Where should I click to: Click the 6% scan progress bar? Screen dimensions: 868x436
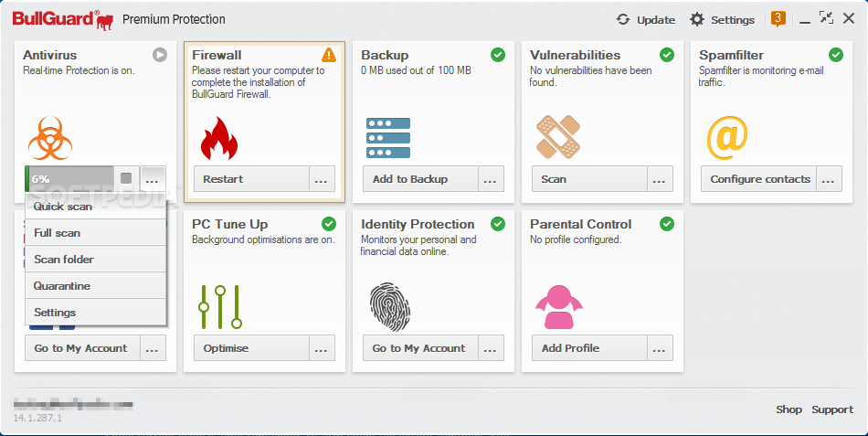(x=69, y=178)
